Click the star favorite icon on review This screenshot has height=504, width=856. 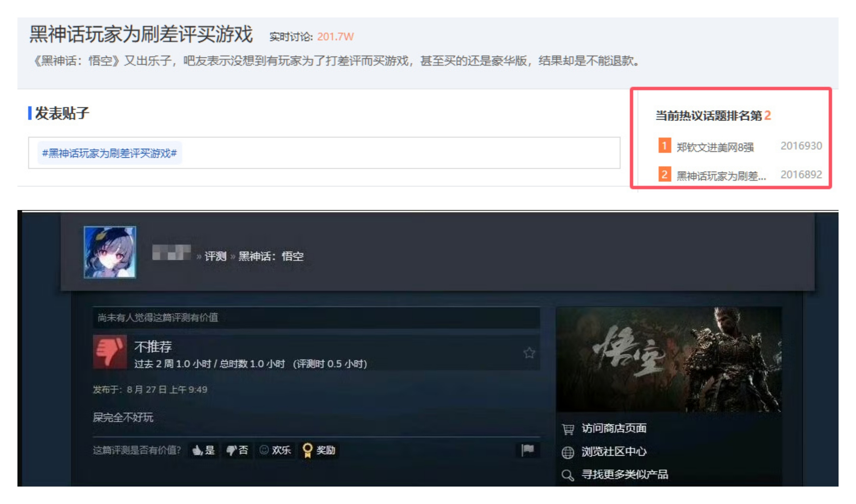tap(529, 352)
